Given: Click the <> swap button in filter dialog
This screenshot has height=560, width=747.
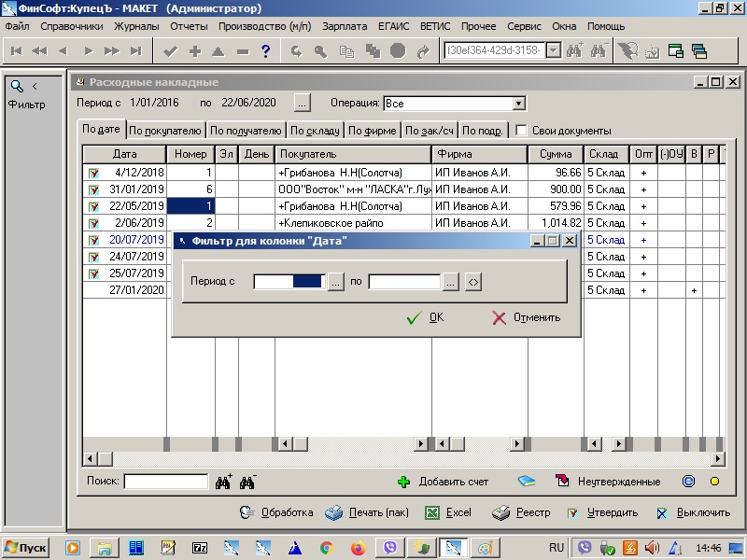Looking at the screenshot, I should coord(472,282).
